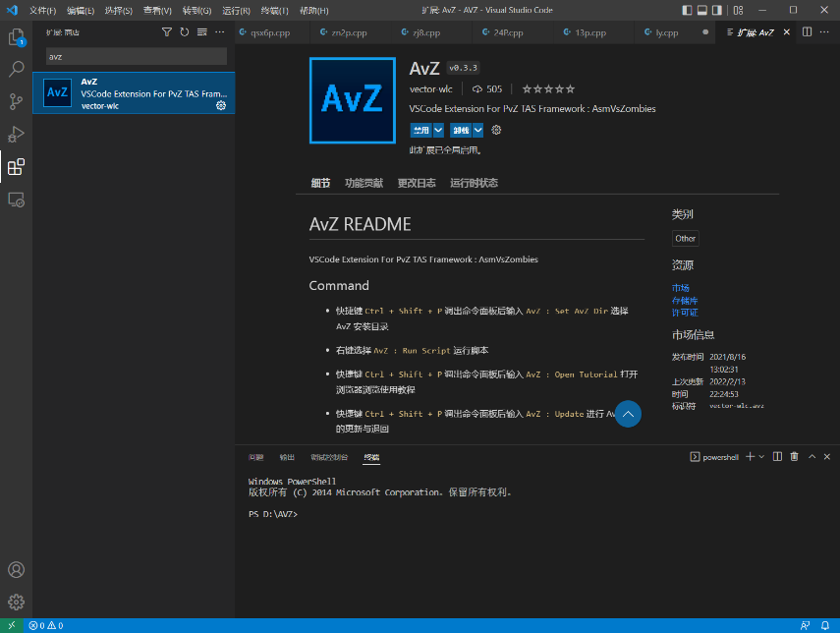Kill the terminal with trash icon
The height and width of the screenshot is (633, 840).
[x=795, y=457]
